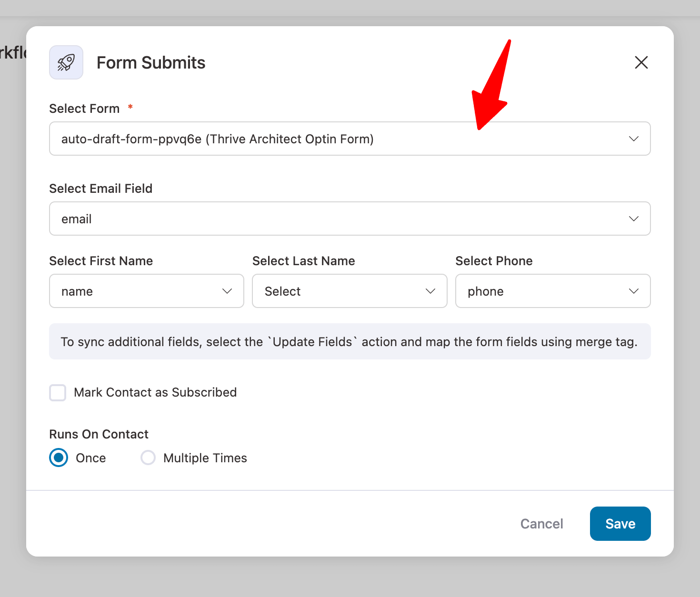Click the rocket icon beside Form Submits
The height and width of the screenshot is (597, 700).
tap(66, 62)
